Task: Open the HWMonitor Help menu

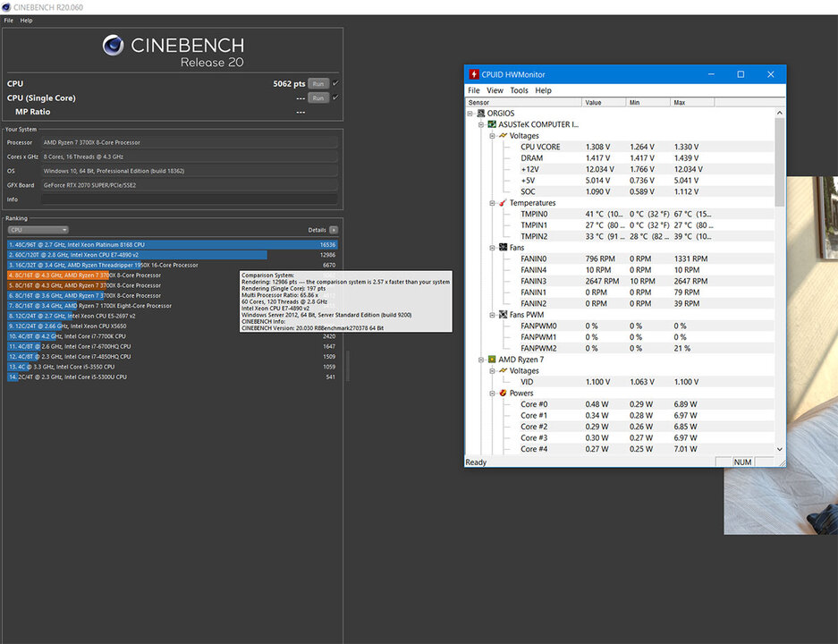Action: (543, 90)
